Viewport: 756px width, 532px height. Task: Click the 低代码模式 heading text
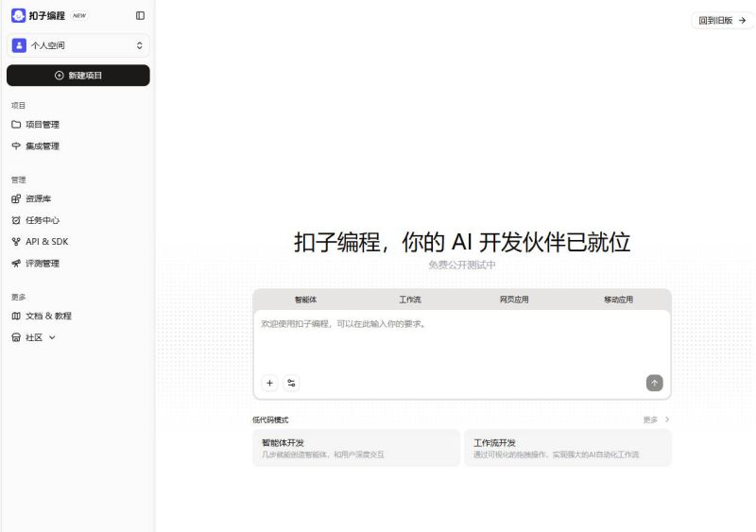pyautogui.click(x=270, y=420)
